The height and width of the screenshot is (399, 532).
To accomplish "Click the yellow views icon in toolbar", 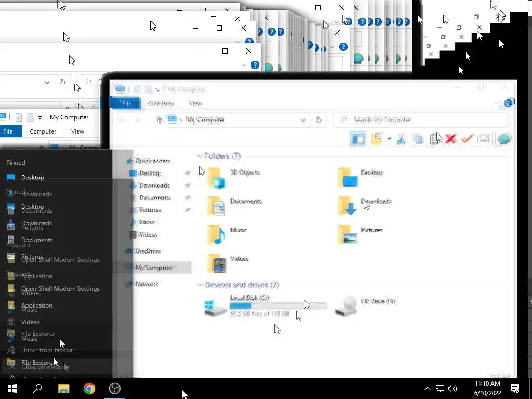I will 377,139.
